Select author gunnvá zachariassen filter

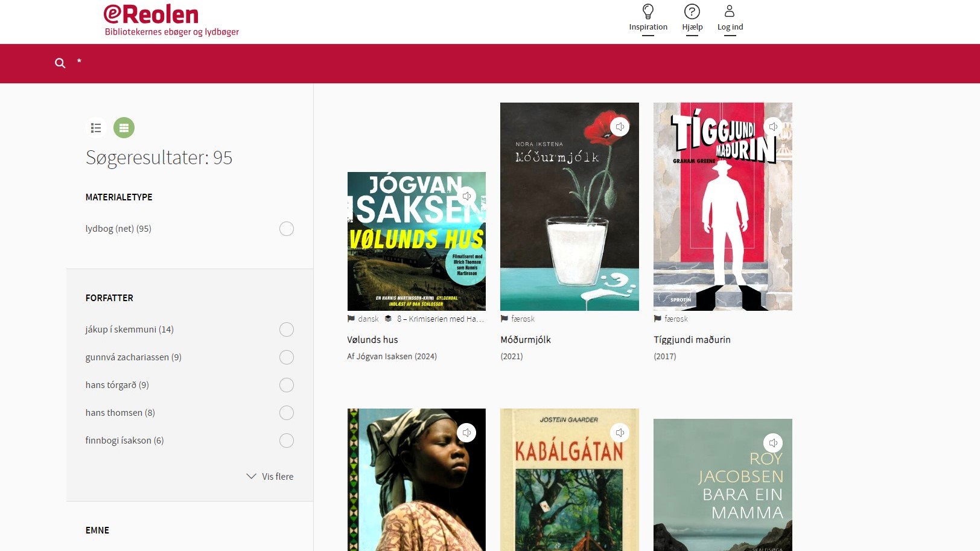pos(287,357)
